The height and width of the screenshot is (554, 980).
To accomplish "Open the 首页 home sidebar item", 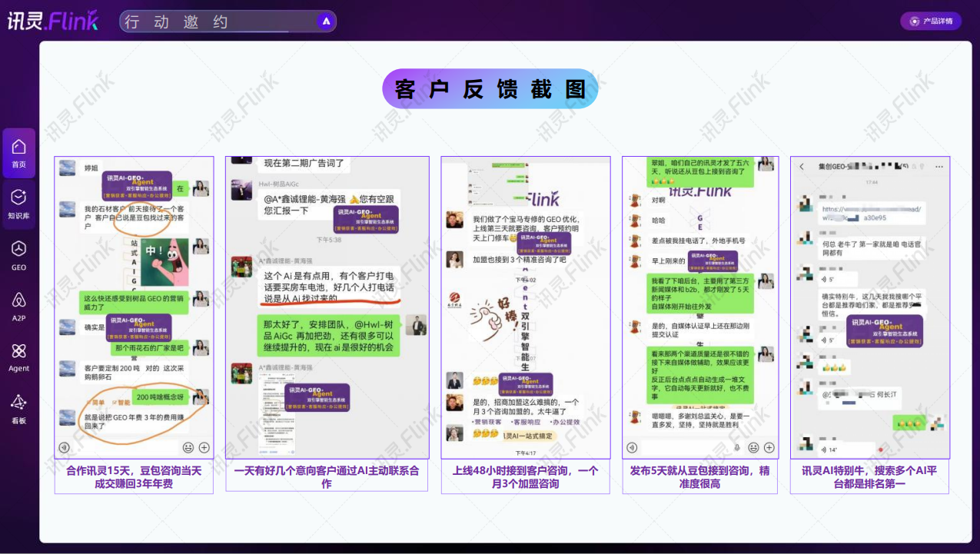I will click(x=18, y=153).
